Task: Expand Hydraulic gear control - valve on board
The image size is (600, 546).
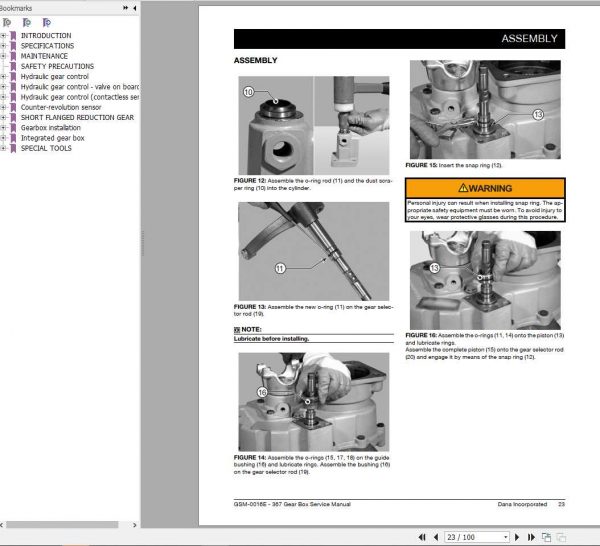Action: coord(3,87)
